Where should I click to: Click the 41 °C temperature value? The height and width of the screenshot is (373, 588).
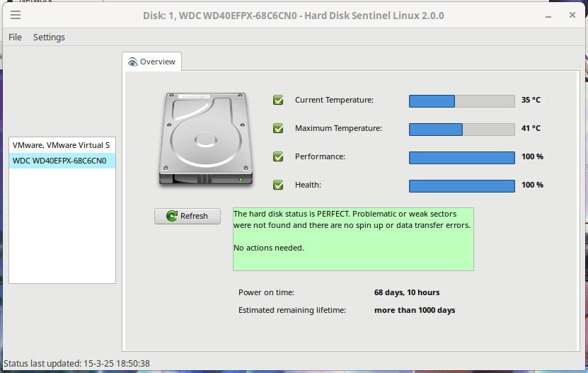pos(531,128)
